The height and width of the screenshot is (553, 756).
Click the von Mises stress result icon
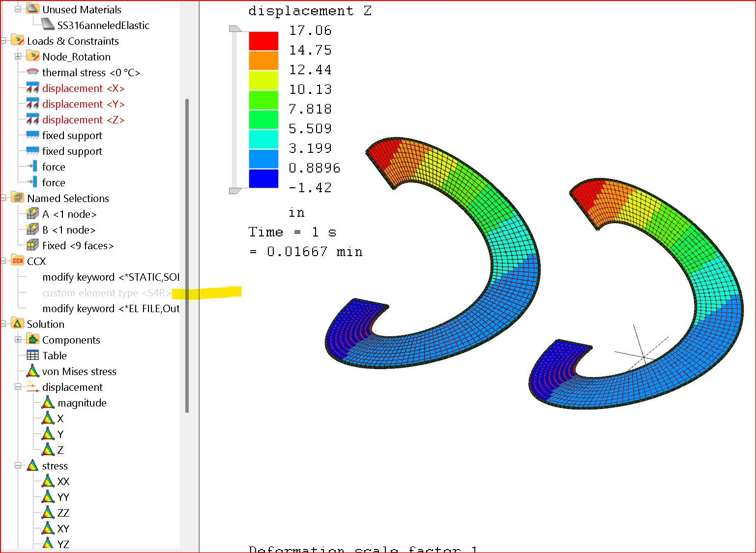(x=32, y=371)
